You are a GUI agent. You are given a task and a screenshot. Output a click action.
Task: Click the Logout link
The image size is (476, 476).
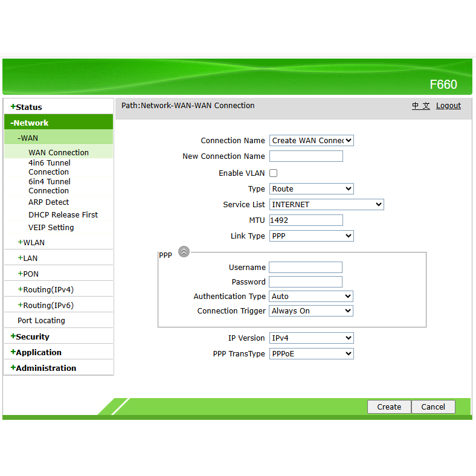point(448,106)
